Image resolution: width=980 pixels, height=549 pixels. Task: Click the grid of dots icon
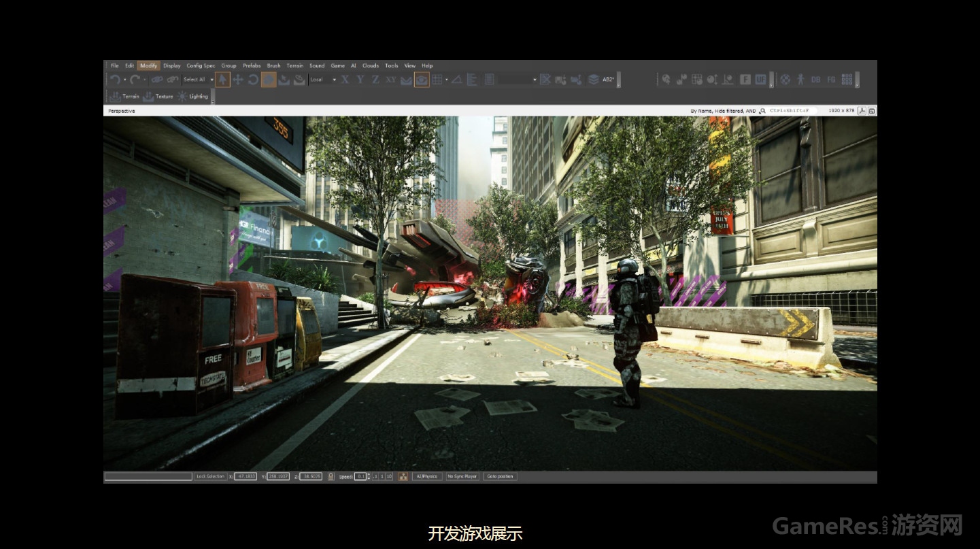847,80
